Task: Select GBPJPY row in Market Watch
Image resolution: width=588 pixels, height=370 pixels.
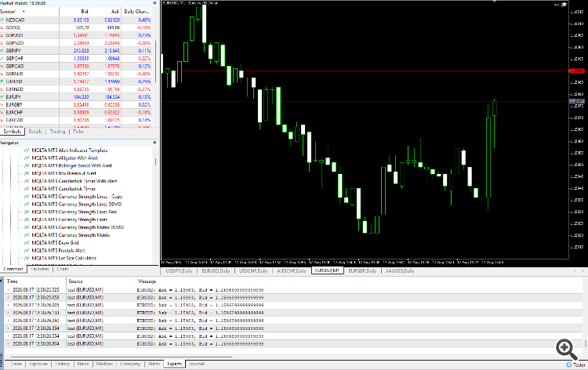Action: (78, 51)
